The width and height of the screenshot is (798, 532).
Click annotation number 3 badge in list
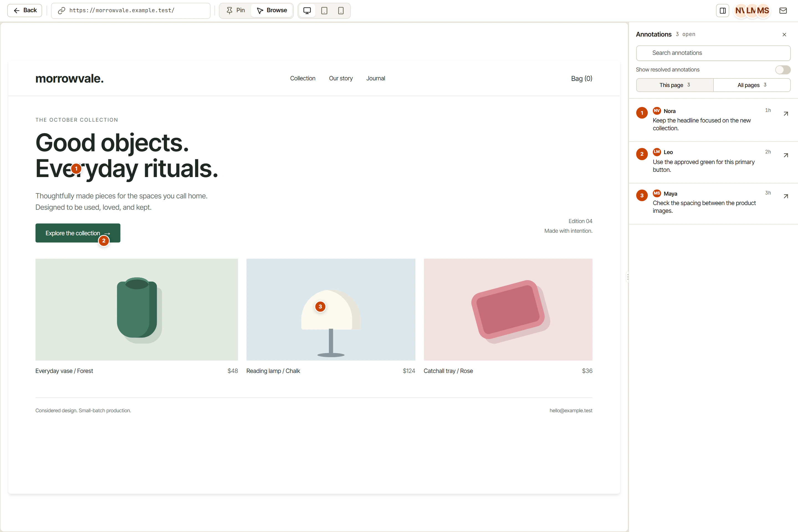pos(642,195)
